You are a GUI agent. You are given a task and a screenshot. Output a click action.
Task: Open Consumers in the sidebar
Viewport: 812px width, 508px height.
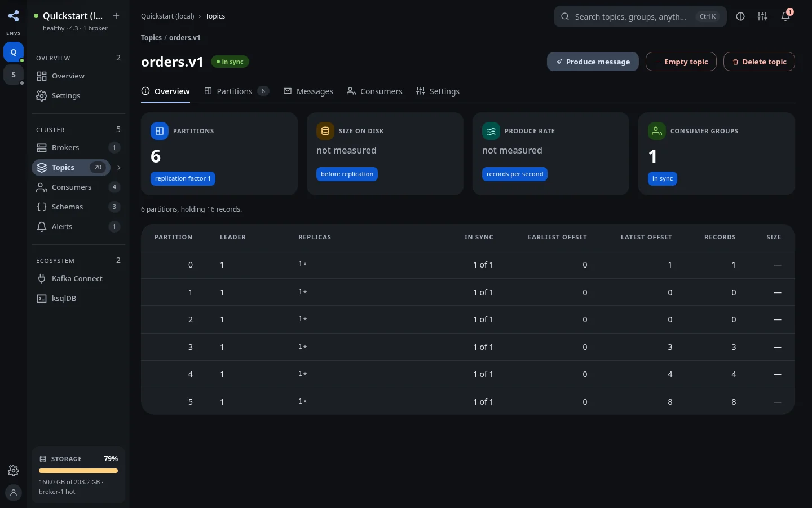click(78, 187)
